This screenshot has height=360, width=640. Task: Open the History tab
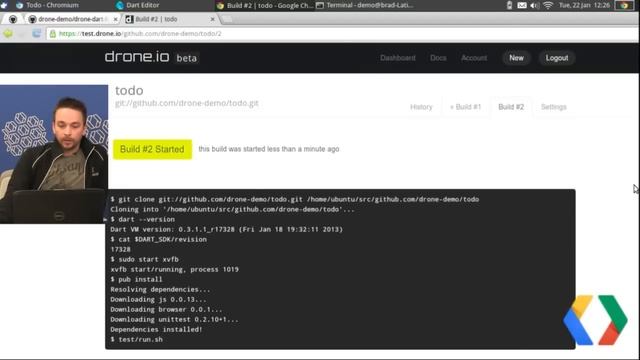point(421,107)
